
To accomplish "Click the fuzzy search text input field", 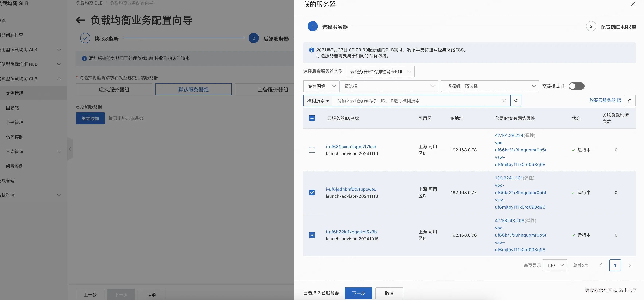I will [415, 101].
